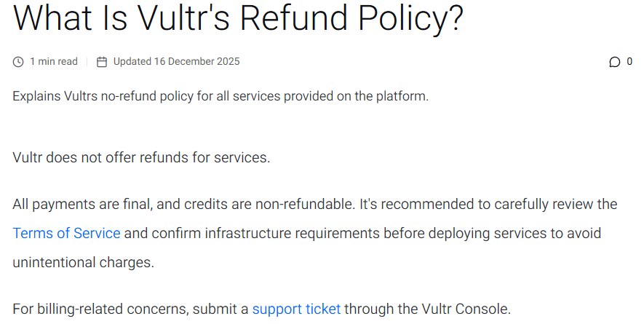644x324 pixels.
Task: Click the calendar icon before the updated date
Action: pyautogui.click(x=102, y=62)
